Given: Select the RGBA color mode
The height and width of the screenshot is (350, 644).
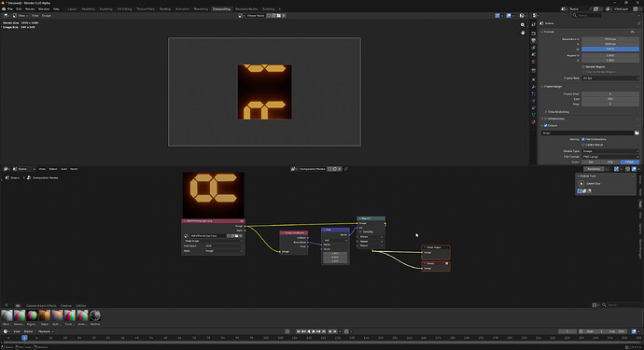Looking at the screenshot, I should [630, 161].
